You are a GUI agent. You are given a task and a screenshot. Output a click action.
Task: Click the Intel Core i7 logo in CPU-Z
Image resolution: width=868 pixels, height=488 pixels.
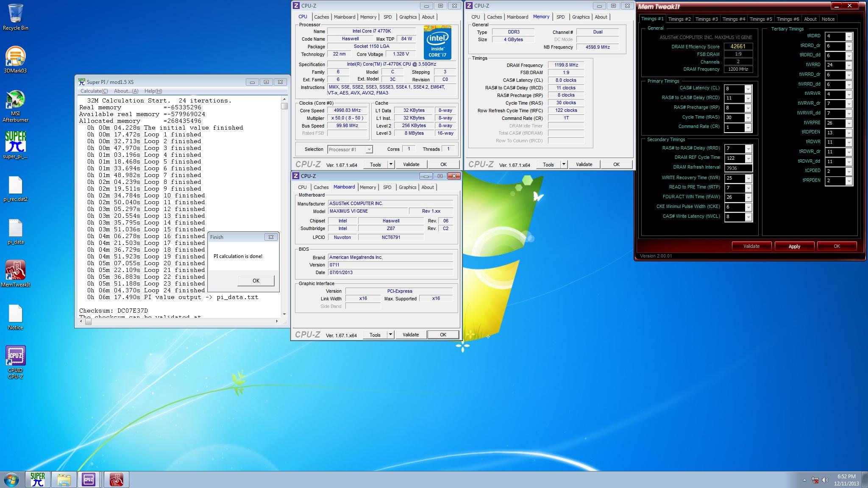click(437, 43)
